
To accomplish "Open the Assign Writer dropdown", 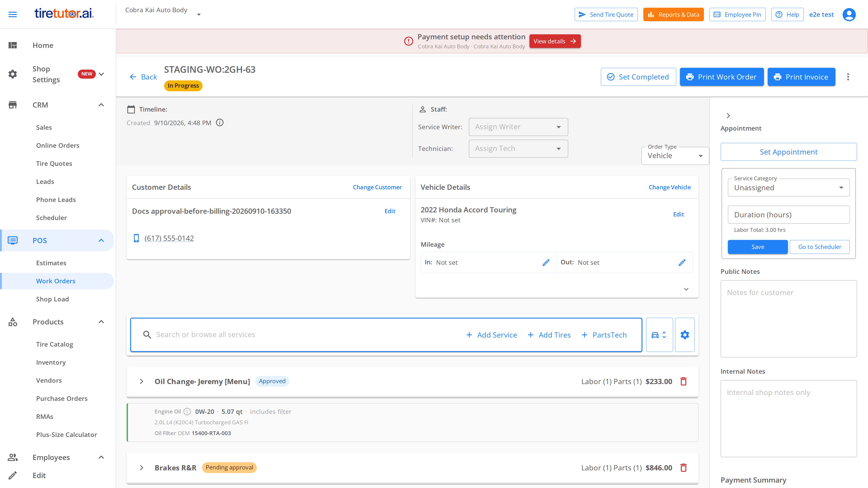I will click(518, 127).
